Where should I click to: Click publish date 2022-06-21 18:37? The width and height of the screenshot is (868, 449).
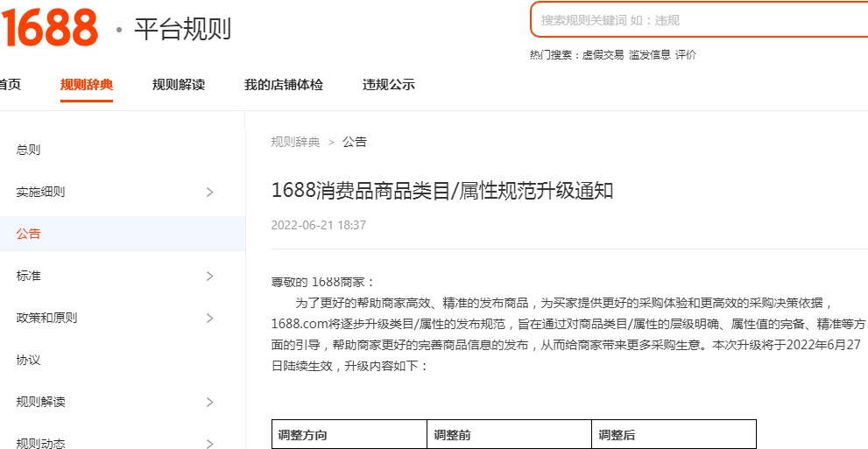[x=318, y=225]
